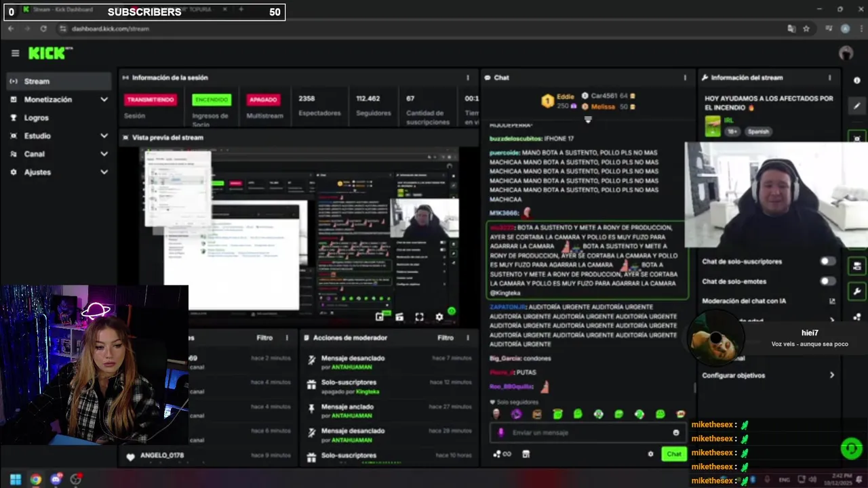Click the 67 Cantidad de suscripciones stat
The image size is (868, 488).
(428, 110)
